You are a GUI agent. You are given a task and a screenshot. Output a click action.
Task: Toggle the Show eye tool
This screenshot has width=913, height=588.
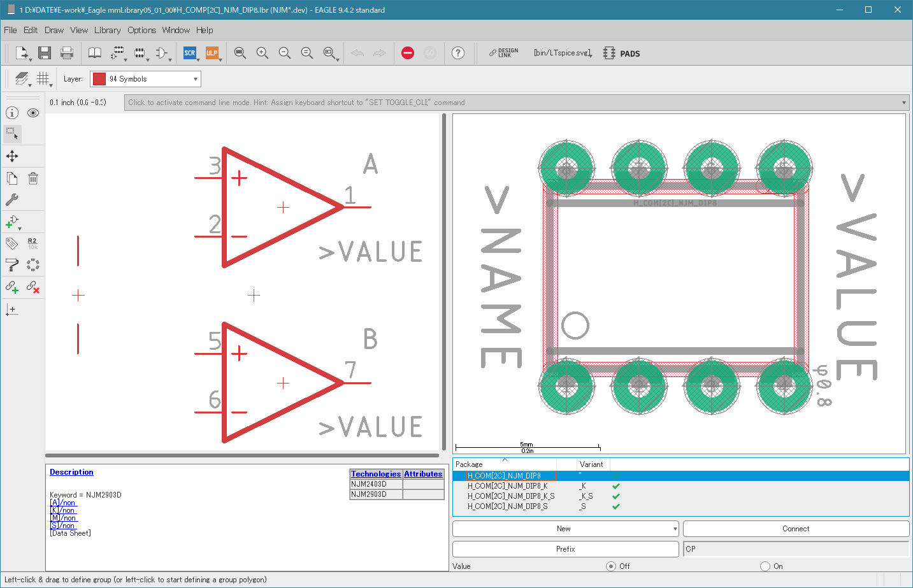tap(33, 113)
